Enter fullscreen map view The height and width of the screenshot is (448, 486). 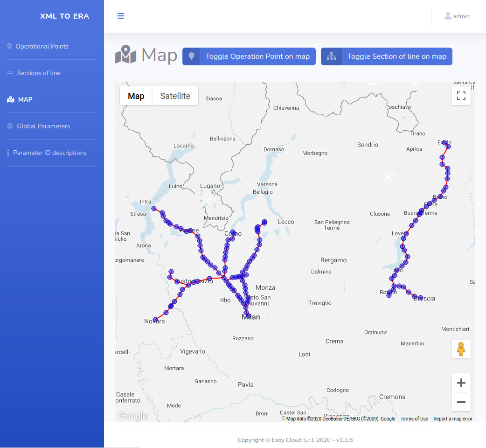coord(461,96)
